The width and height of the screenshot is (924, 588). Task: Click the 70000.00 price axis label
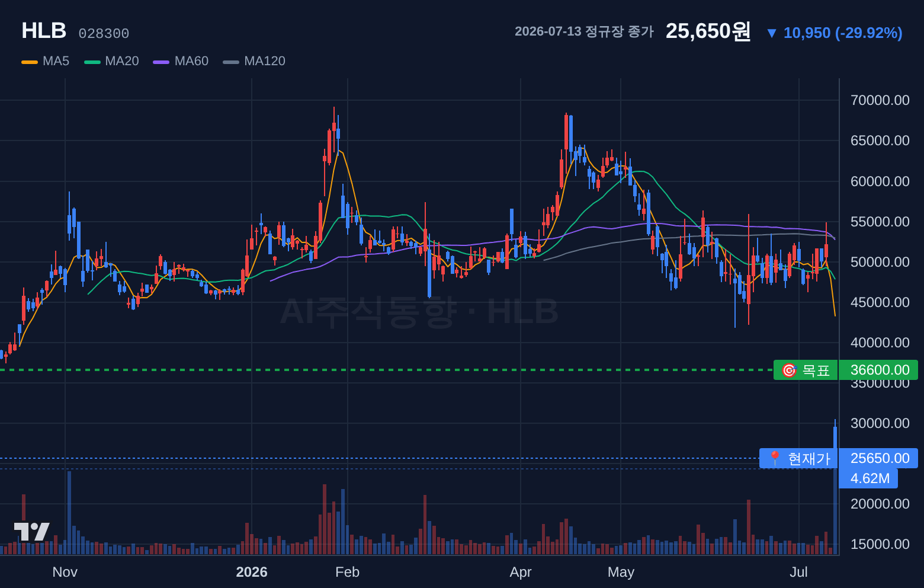[880, 100]
